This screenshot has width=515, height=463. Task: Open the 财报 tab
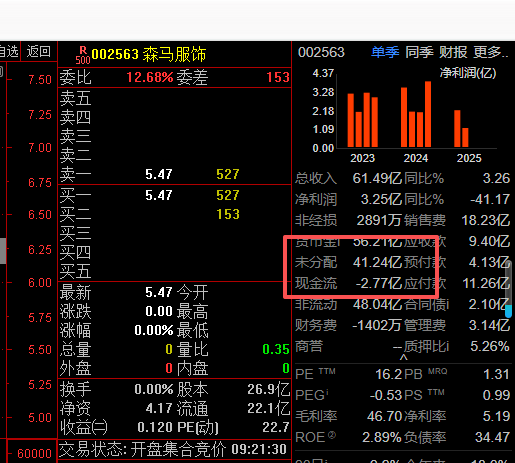(x=453, y=52)
